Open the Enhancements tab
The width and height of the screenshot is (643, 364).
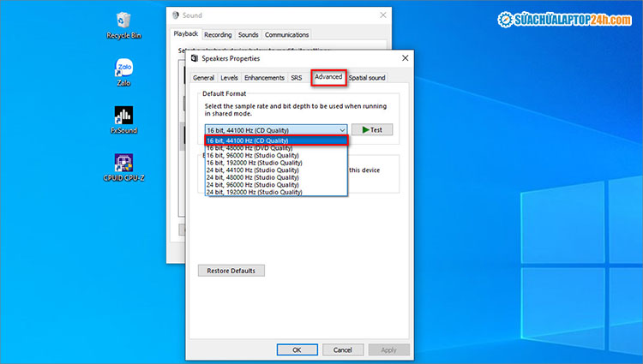[264, 78]
